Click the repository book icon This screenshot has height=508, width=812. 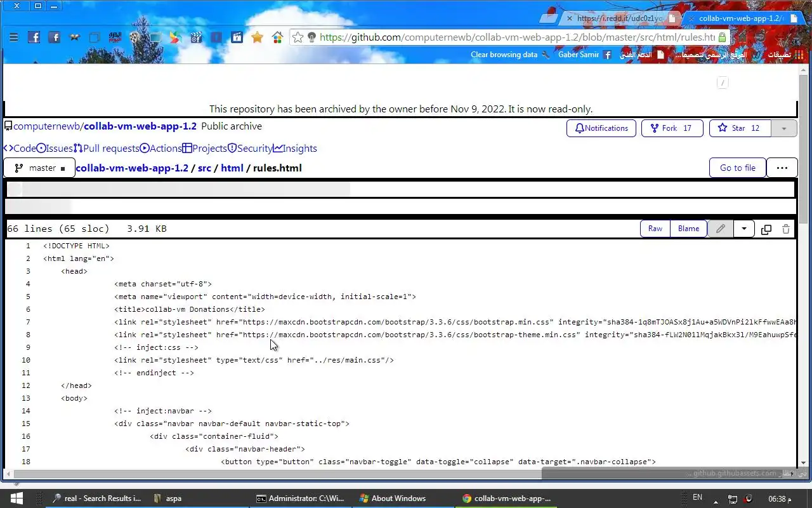tap(8, 126)
